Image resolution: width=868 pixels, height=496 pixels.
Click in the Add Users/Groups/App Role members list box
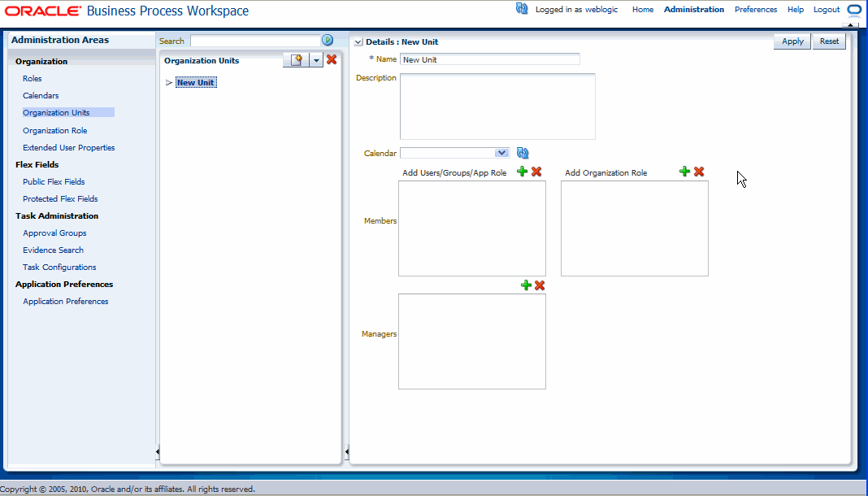pyautogui.click(x=472, y=228)
